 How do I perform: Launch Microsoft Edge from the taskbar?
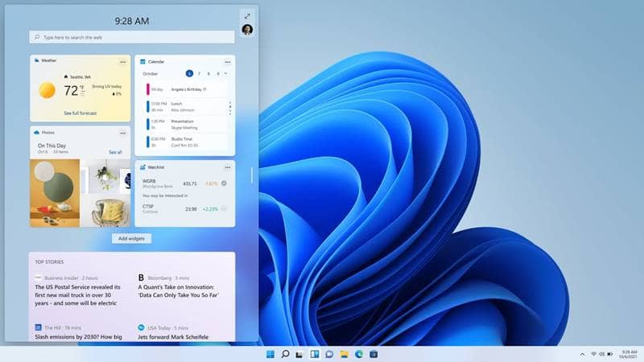(x=359, y=354)
